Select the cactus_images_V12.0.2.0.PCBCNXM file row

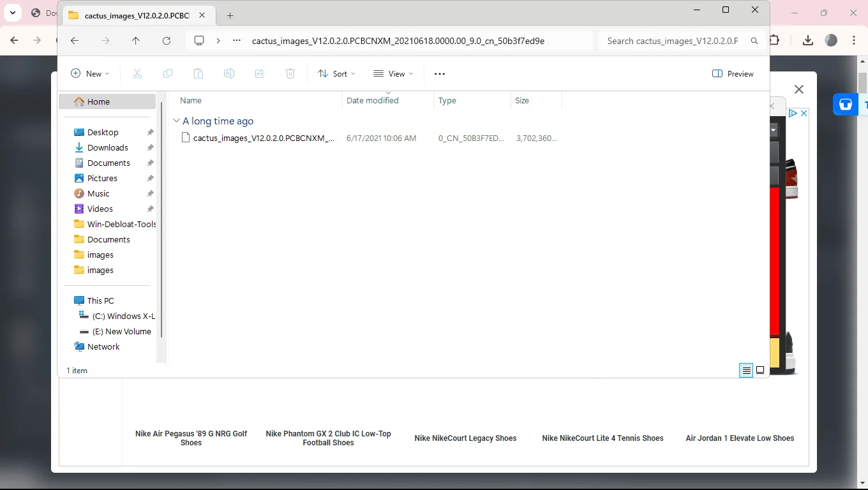pos(368,138)
